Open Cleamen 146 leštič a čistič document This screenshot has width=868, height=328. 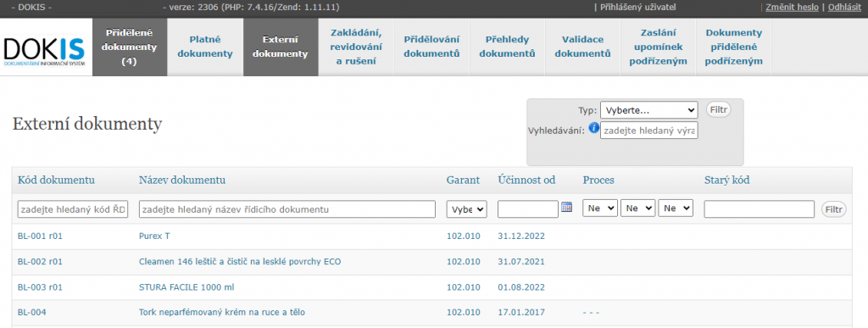[x=240, y=262]
